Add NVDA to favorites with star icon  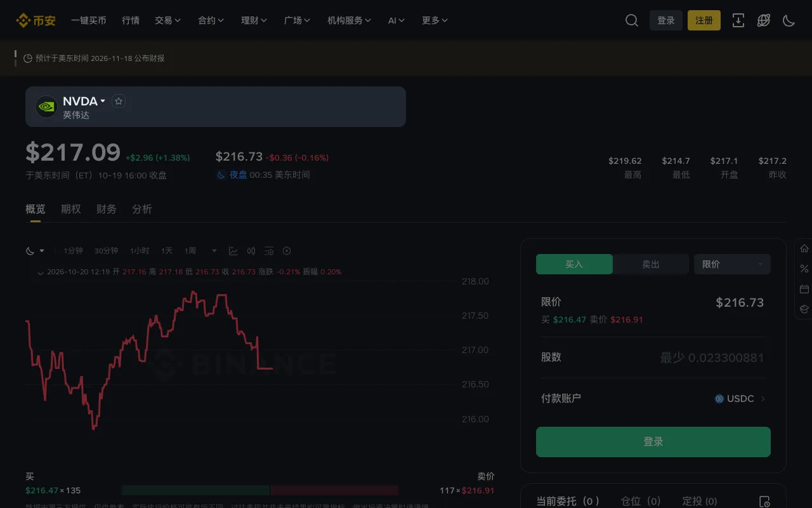119,101
